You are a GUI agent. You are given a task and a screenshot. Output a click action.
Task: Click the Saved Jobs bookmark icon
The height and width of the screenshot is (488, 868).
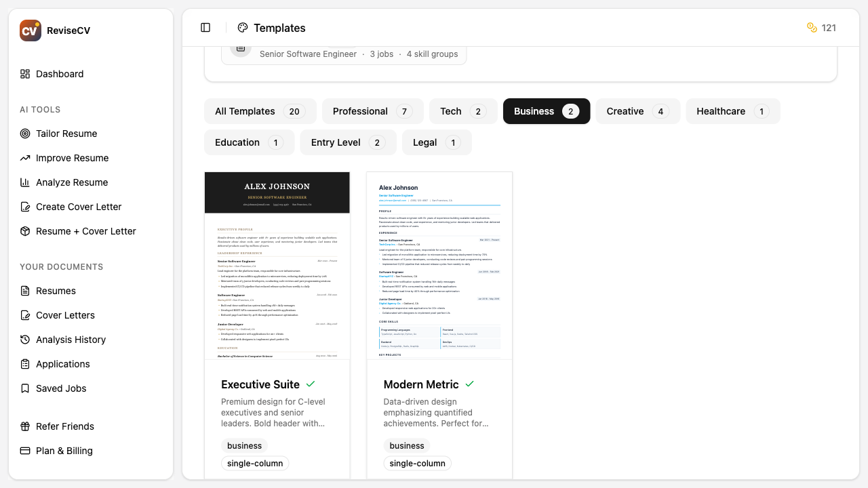click(24, 388)
